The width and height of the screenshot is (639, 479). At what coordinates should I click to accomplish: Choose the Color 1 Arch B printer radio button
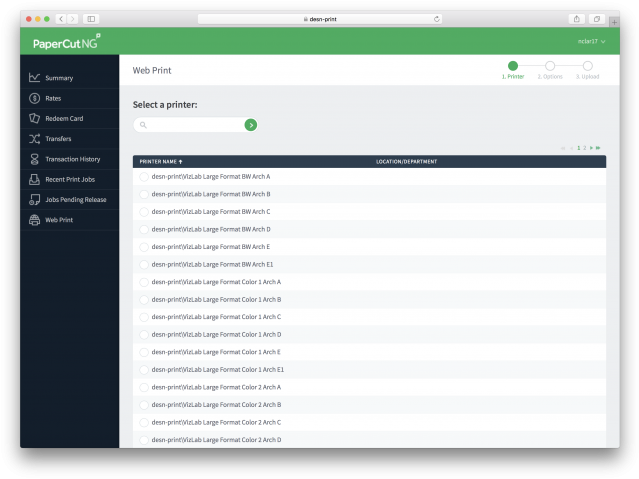tap(144, 300)
